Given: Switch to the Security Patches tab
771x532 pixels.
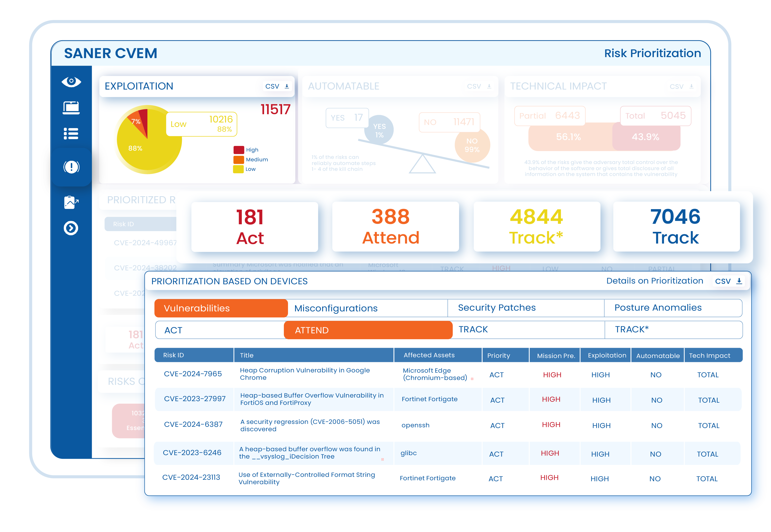Looking at the screenshot, I should tap(497, 307).
